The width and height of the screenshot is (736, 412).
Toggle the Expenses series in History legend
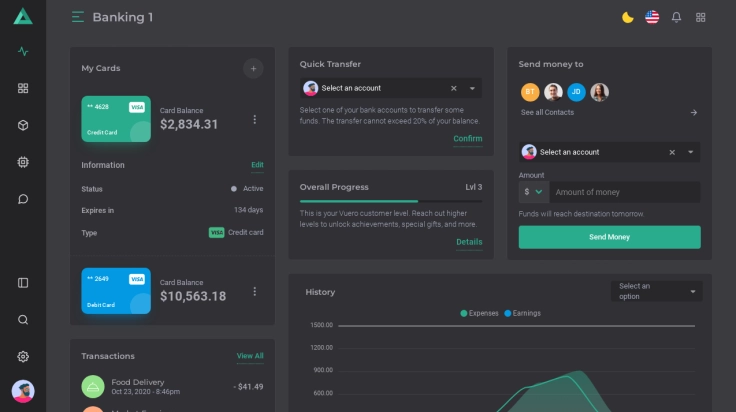482,313
